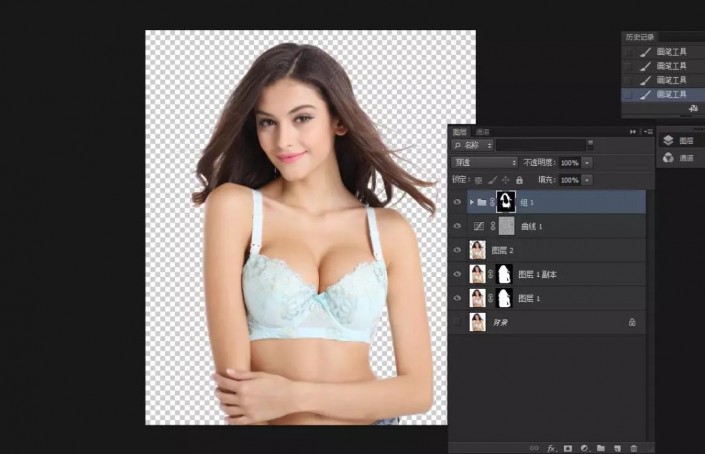Click the 图层 1 副本 image thumbnail
705x454 pixels.
coord(477,274)
